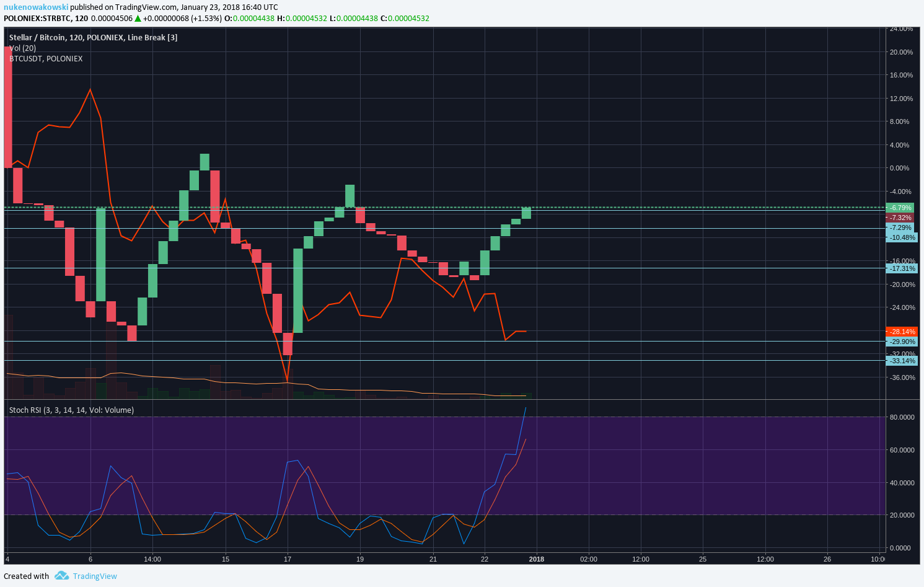Click the 02:00 label on the time axis
This screenshot has width=924, height=587.
click(x=589, y=559)
